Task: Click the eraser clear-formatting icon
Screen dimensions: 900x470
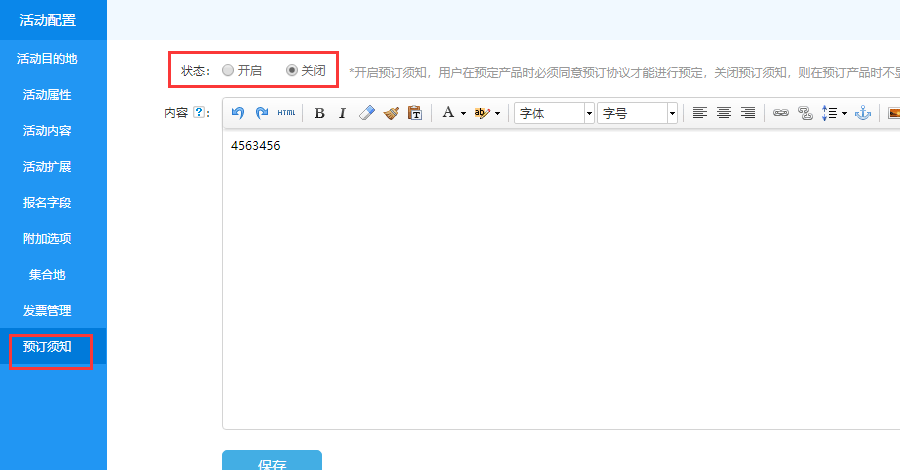Action: [367, 113]
